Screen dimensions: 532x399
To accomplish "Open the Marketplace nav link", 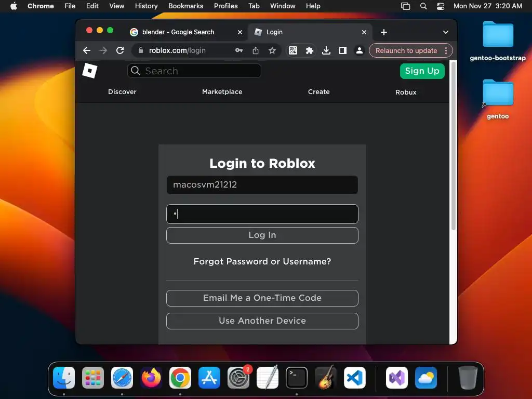I will pos(222,91).
